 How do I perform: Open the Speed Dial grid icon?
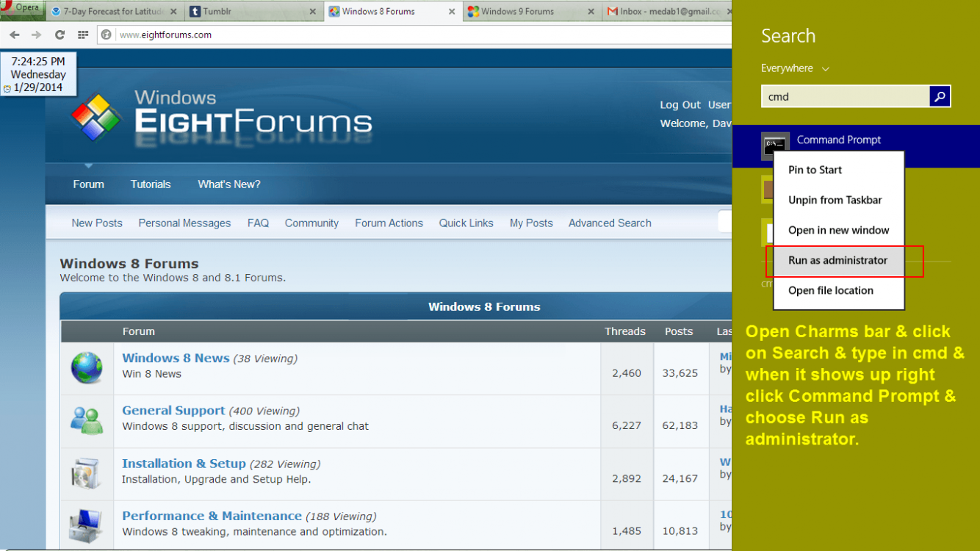tap(83, 35)
